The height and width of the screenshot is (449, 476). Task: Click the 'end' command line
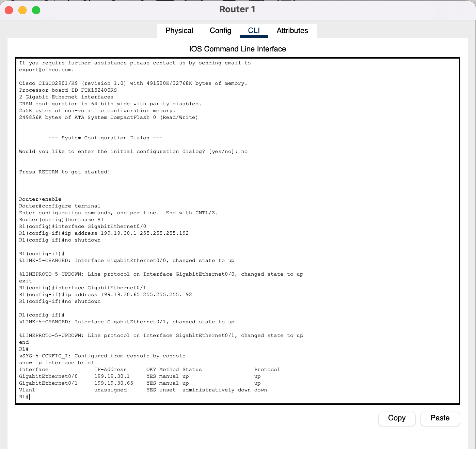tap(24, 342)
